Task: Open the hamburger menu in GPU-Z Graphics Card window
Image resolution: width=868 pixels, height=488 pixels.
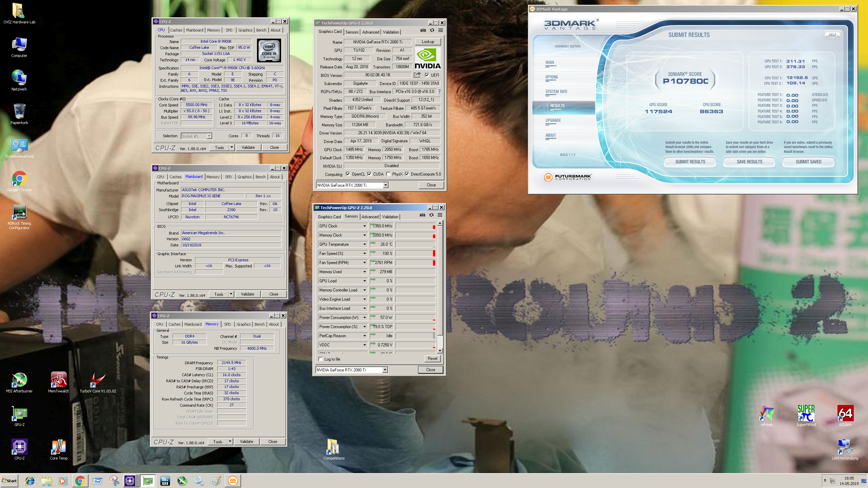Action: pos(440,30)
